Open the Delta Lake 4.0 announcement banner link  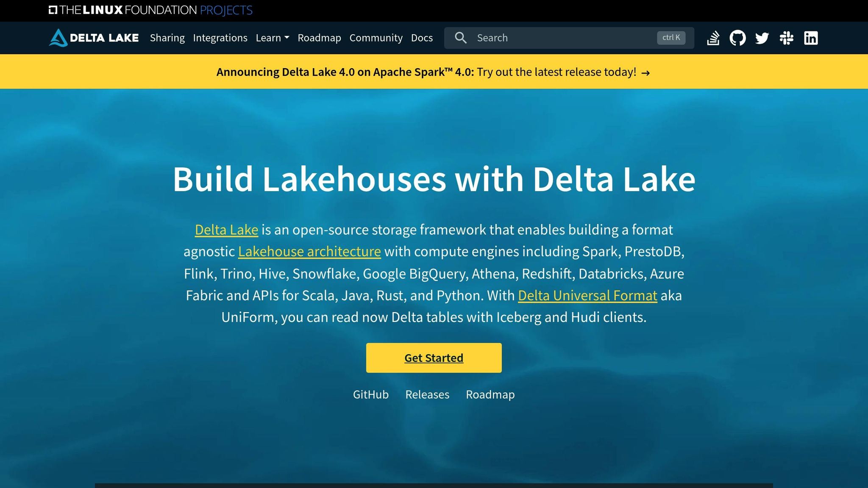[x=433, y=72]
